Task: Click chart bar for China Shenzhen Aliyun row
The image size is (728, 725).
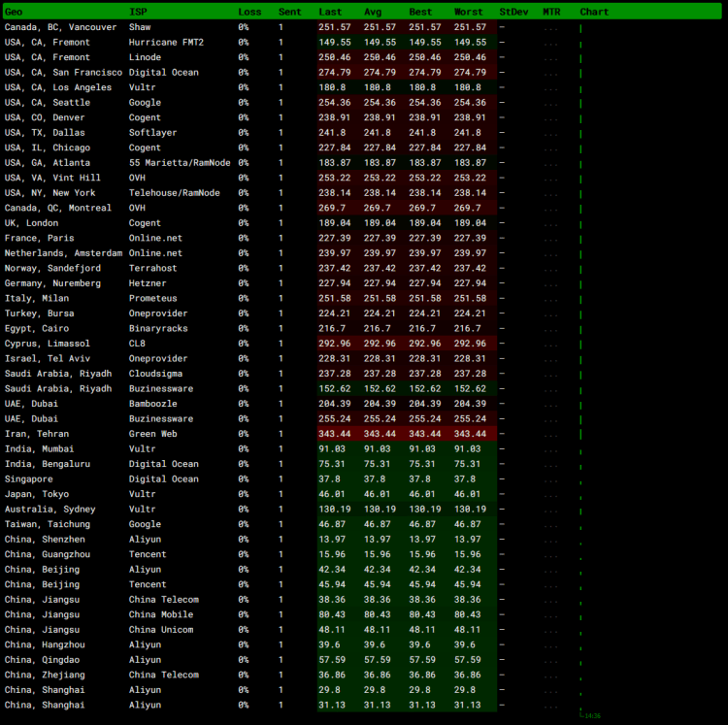Action: 581,541
